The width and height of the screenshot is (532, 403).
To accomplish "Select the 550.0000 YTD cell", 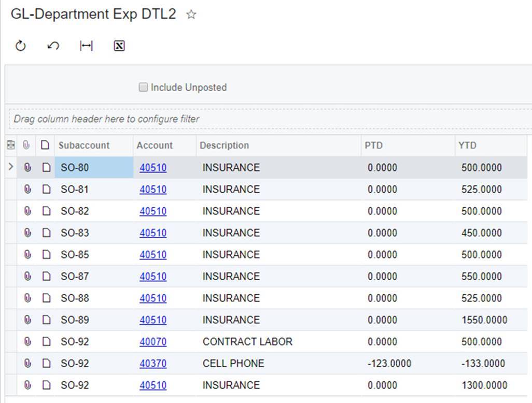I will 491,276.
